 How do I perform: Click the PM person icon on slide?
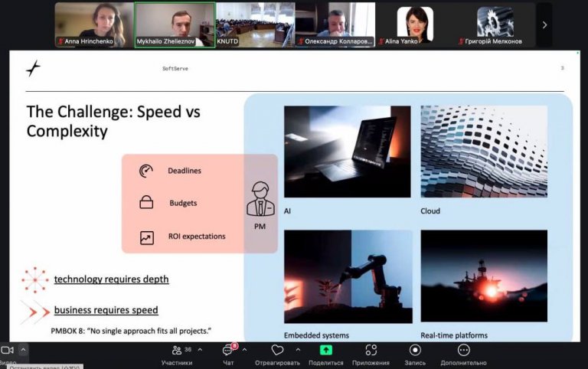tap(260, 201)
